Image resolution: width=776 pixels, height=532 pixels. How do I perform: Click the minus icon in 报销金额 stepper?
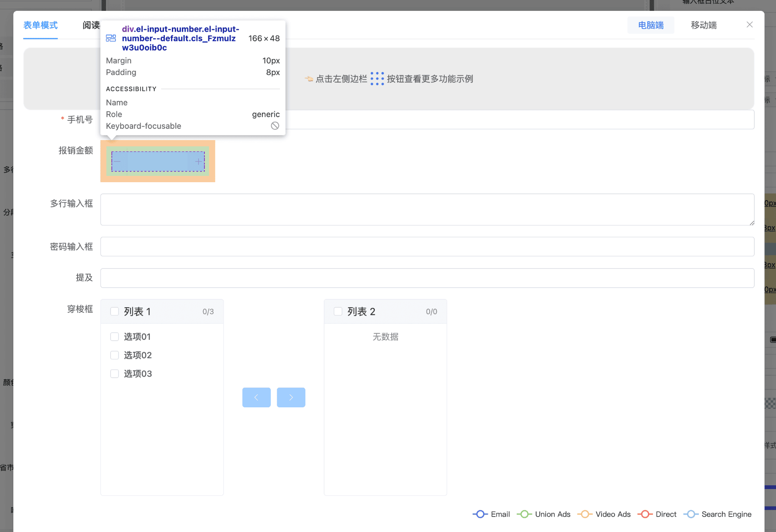pyautogui.click(x=117, y=161)
